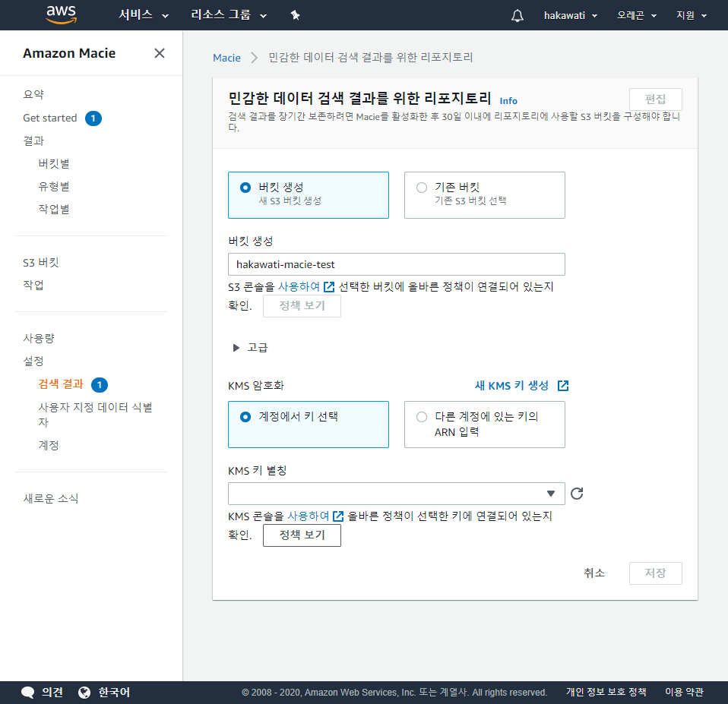Screen dimensions: 728x704
Task: Open 새로운 소식 in the sidebar
Action: [51, 498]
